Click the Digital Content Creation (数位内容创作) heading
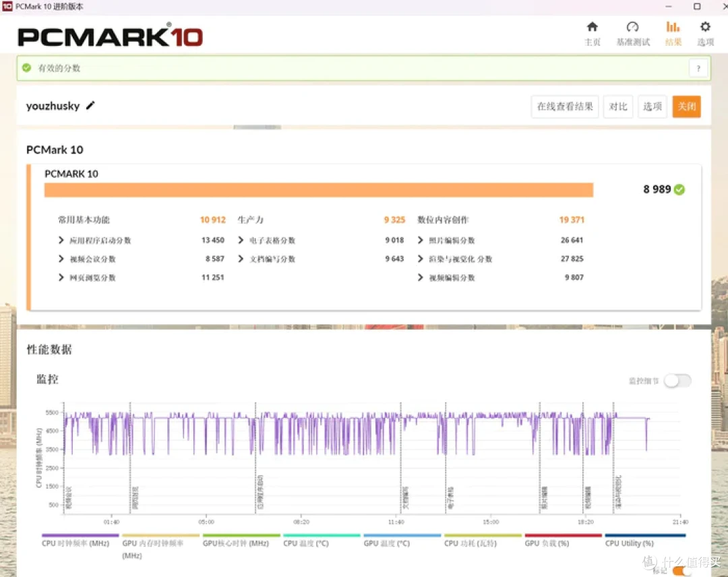 tap(443, 220)
